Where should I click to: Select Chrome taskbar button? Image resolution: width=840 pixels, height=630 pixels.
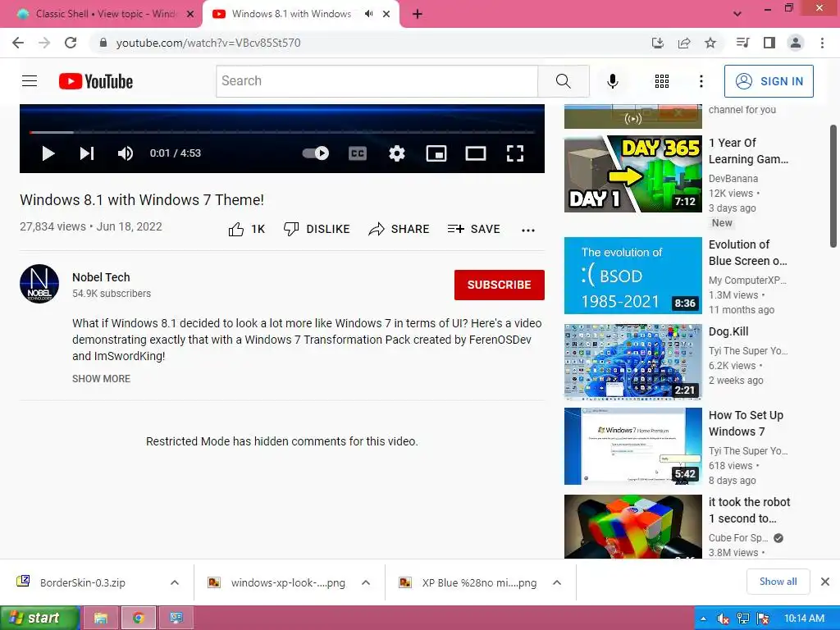pyautogui.click(x=138, y=619)
